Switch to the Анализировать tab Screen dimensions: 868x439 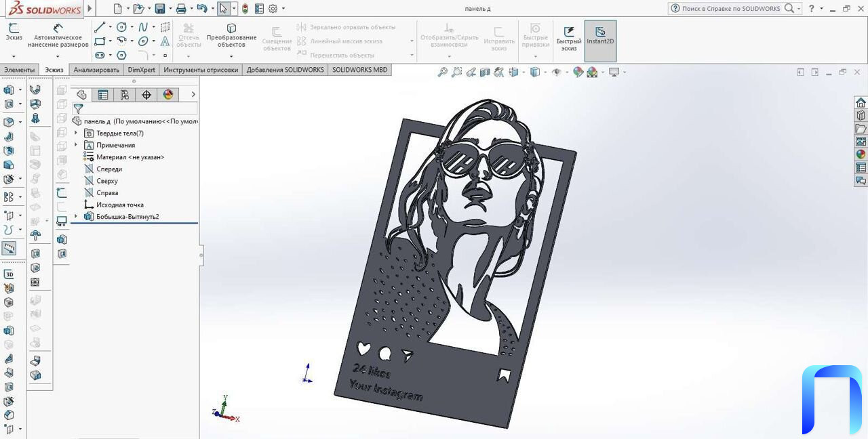(96, 70)
